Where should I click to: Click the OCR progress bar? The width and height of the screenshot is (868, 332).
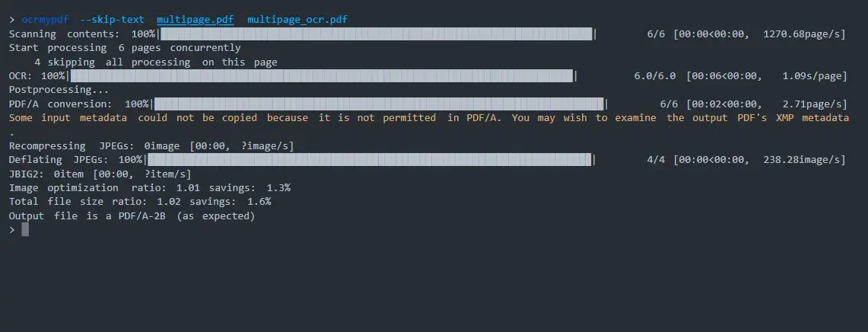(321, 76)
